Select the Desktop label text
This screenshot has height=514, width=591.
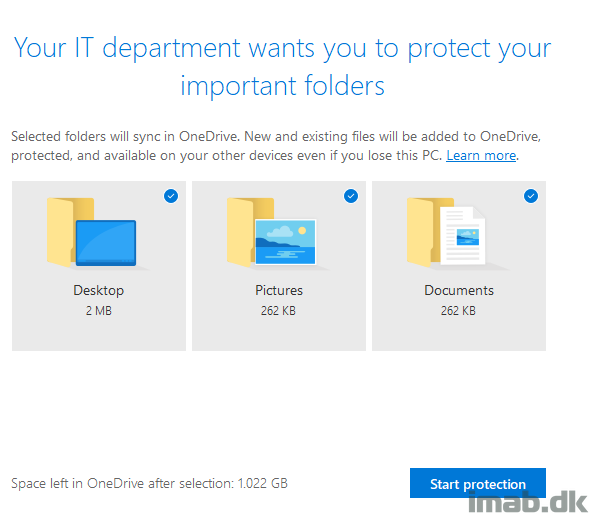[99, 291]
